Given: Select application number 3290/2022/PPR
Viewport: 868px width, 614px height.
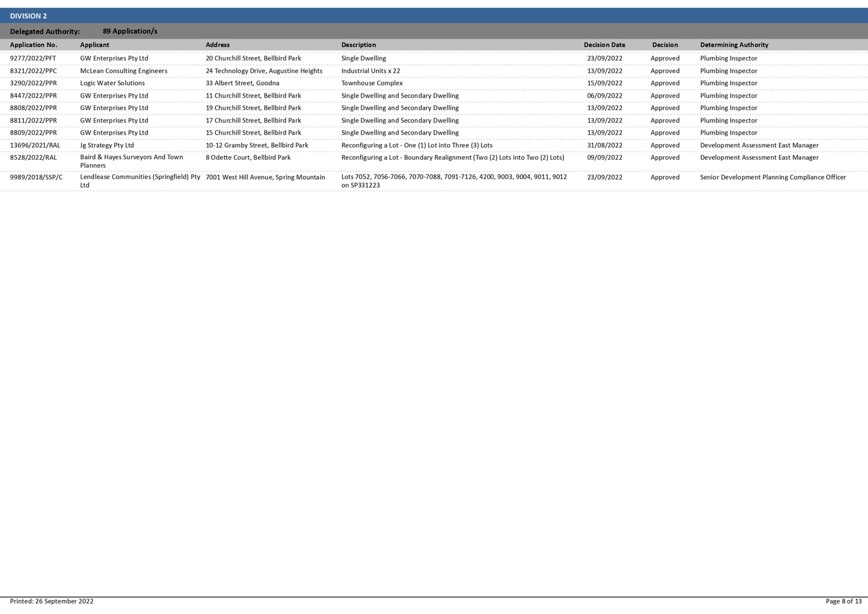Looking at the screenshot, I should (x=34, y=83).
